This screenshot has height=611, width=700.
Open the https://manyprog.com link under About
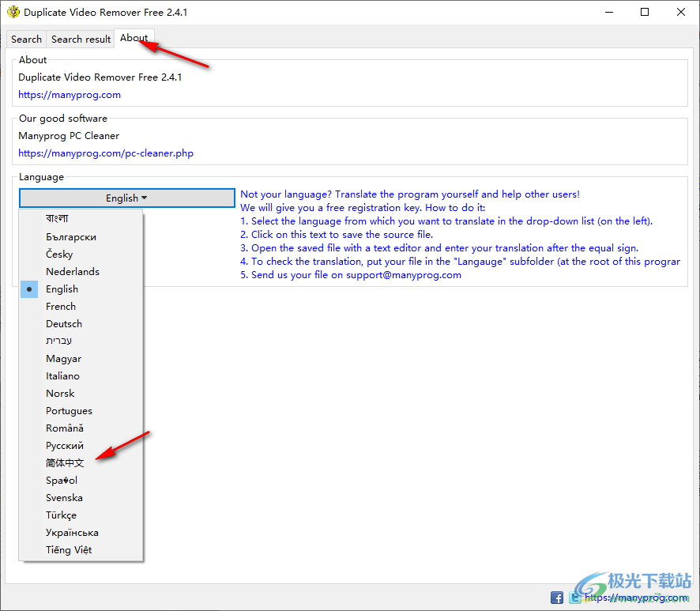coord(70,95)
